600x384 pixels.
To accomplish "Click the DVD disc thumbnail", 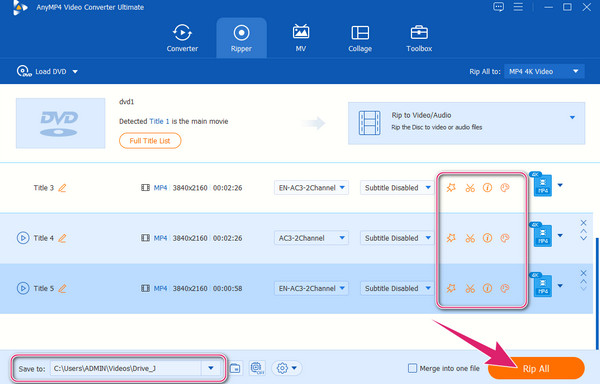I will tap(60, 123).
